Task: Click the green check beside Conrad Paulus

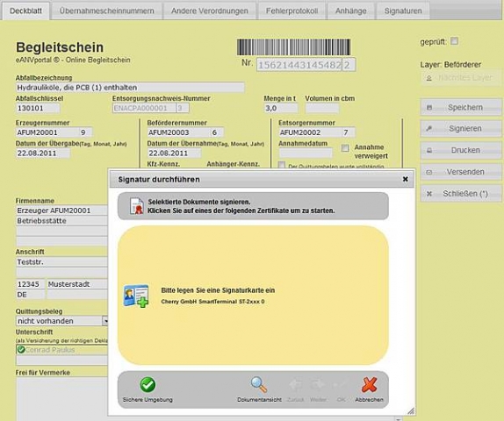Action: click(x=21, y=349)
